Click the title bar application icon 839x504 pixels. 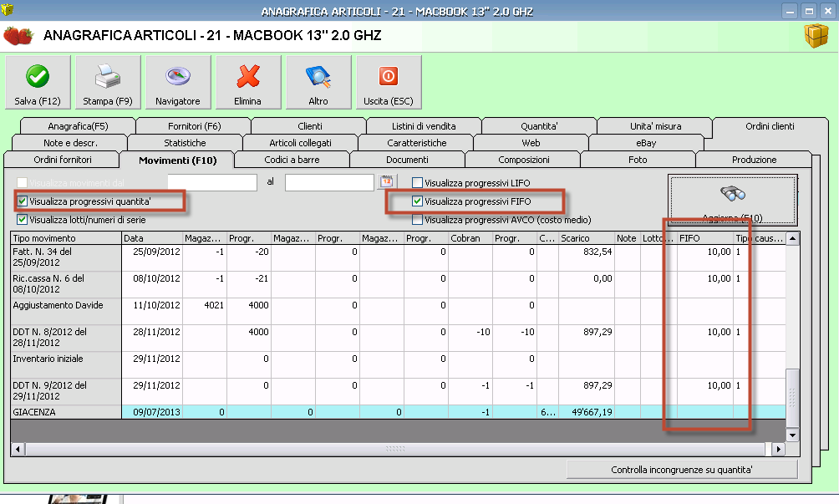coord(8,9)
